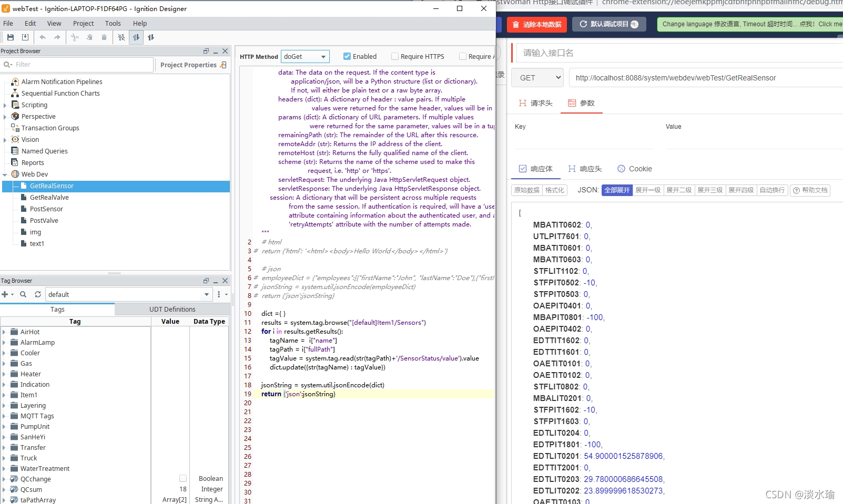This screenshot has height=504, width=843.
Task: Close the Tag Browser panel
Action: pos(225,281)
